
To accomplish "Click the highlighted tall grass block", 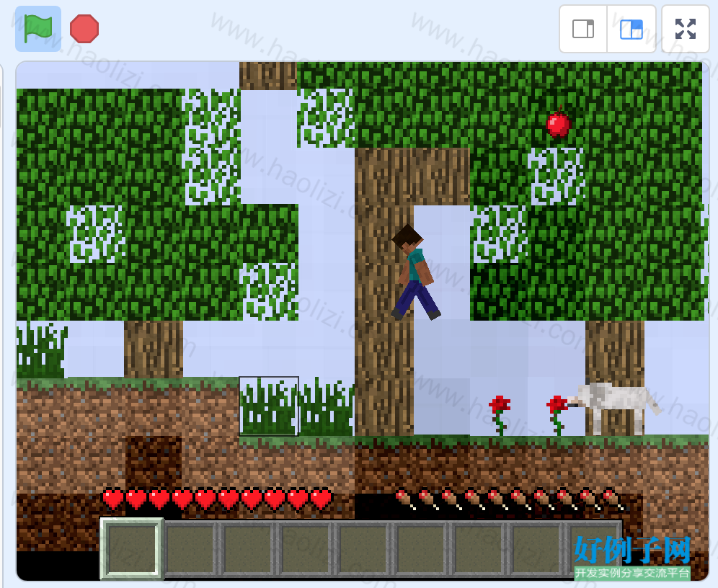I will point(269,406).
